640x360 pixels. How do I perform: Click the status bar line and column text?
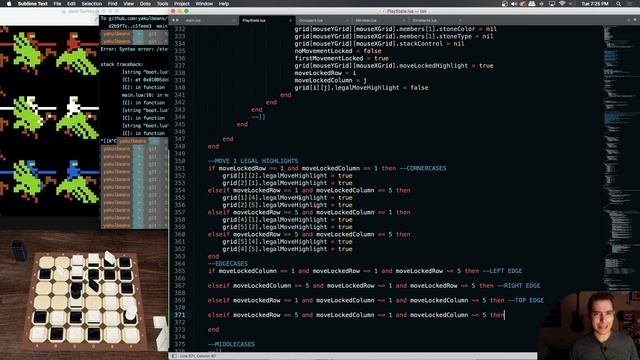tap(198, 356)
